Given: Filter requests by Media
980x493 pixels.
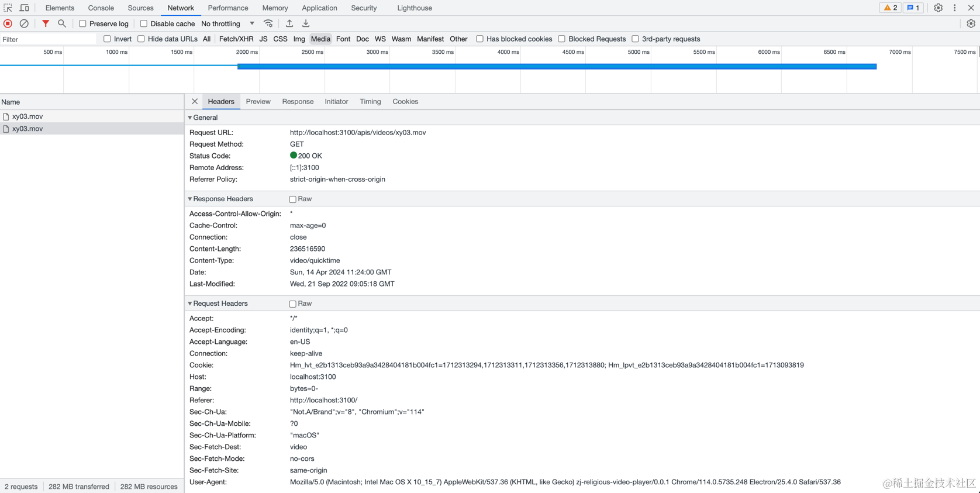Looking at the screenshot, I should (320, 39).
